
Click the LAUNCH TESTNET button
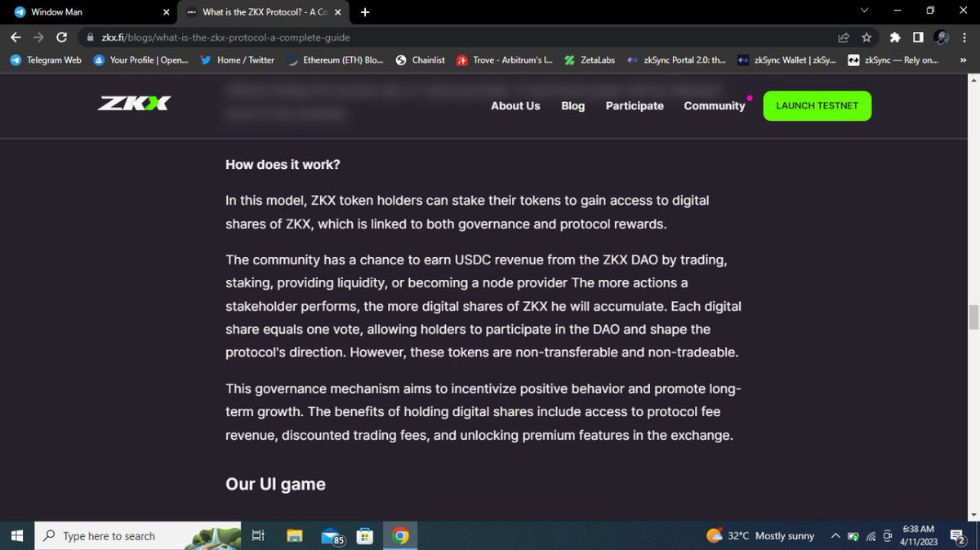(x=817, y=106)
